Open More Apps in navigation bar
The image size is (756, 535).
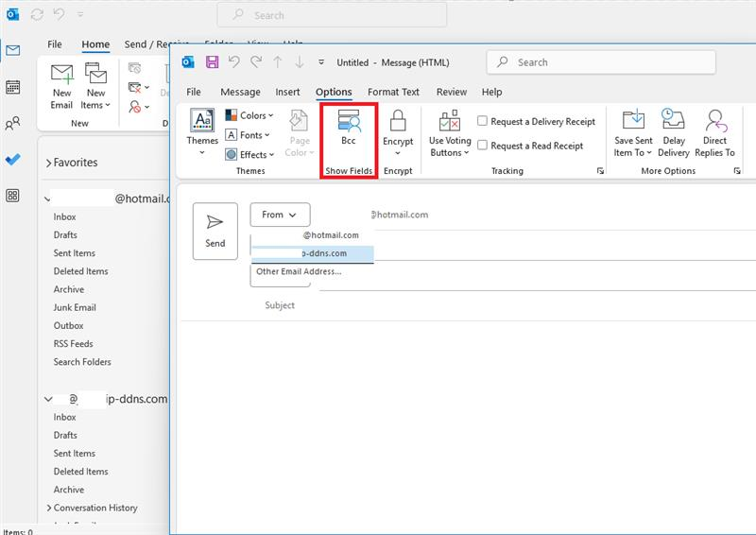pyautogui.click(x=12, y=196)
